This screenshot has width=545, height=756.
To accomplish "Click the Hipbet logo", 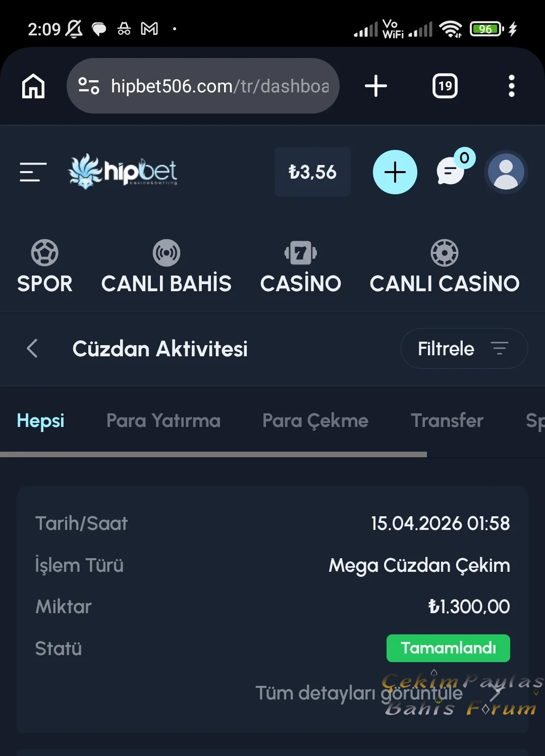I will pyautogui.click(x=123, y=172).
